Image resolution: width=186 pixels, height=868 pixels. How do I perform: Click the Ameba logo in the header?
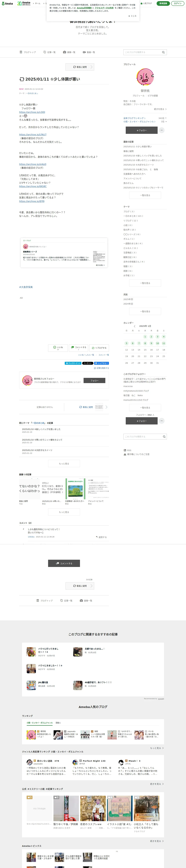click(7, 3)
